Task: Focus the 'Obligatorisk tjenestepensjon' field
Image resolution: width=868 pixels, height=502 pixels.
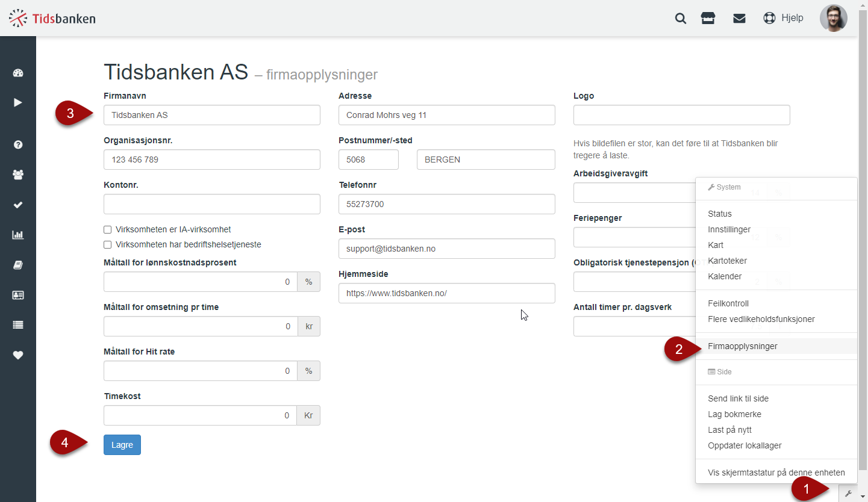Action: point(634,282)
